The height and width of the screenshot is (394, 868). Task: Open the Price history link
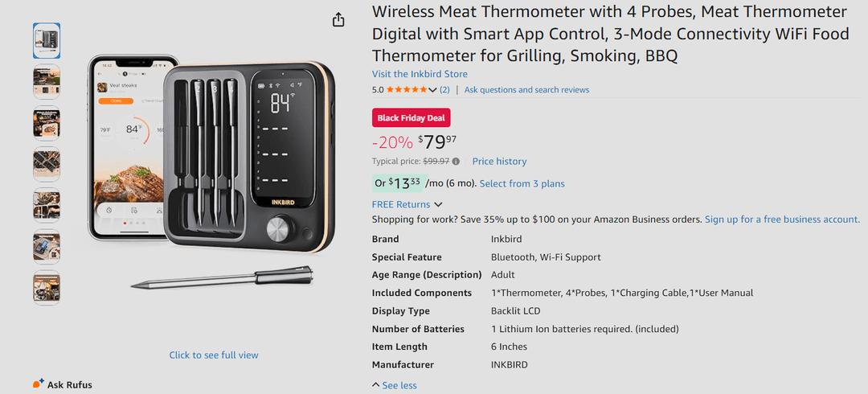pyautogui.click(x=499, y=162)
